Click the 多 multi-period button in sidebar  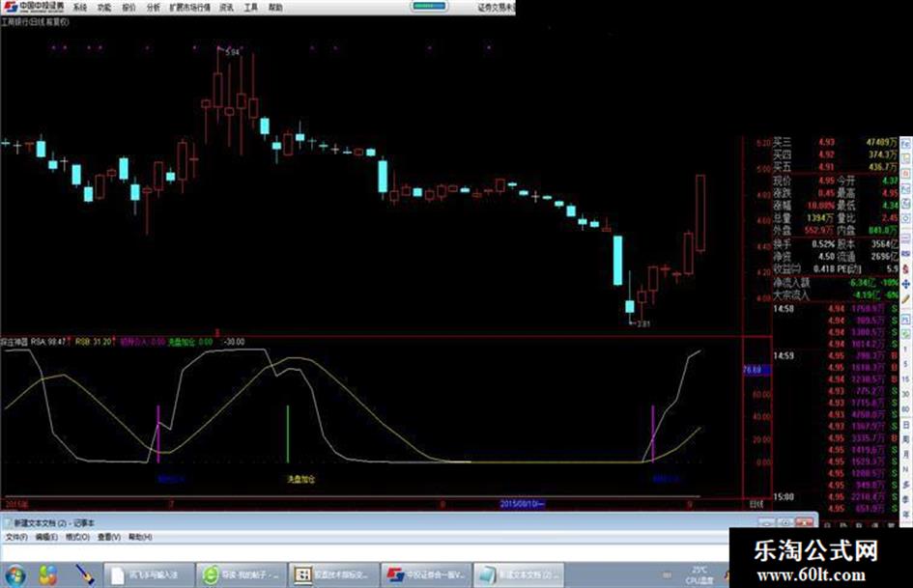pyautogui.click(x=905, y=484)
